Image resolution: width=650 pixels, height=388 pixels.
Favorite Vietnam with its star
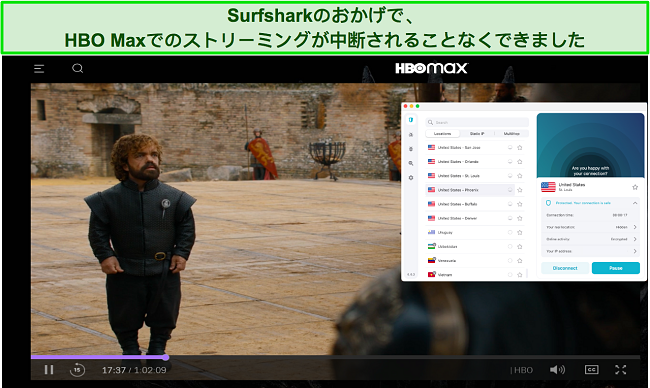coord(520,275)
